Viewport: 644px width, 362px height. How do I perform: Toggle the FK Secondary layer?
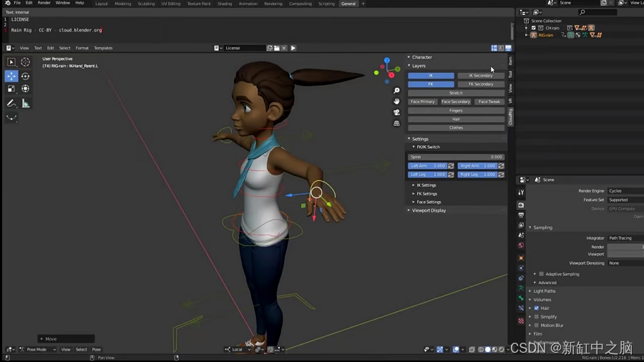[x=481, y=84]
